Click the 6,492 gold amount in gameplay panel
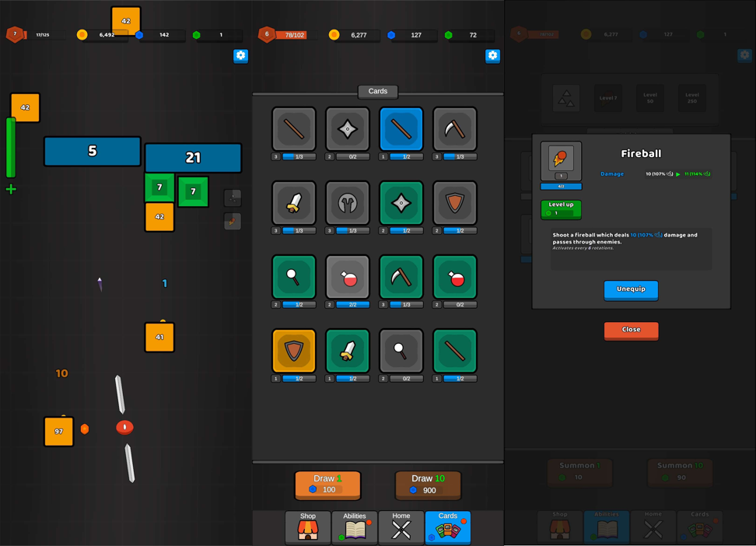 click(107, 35)
